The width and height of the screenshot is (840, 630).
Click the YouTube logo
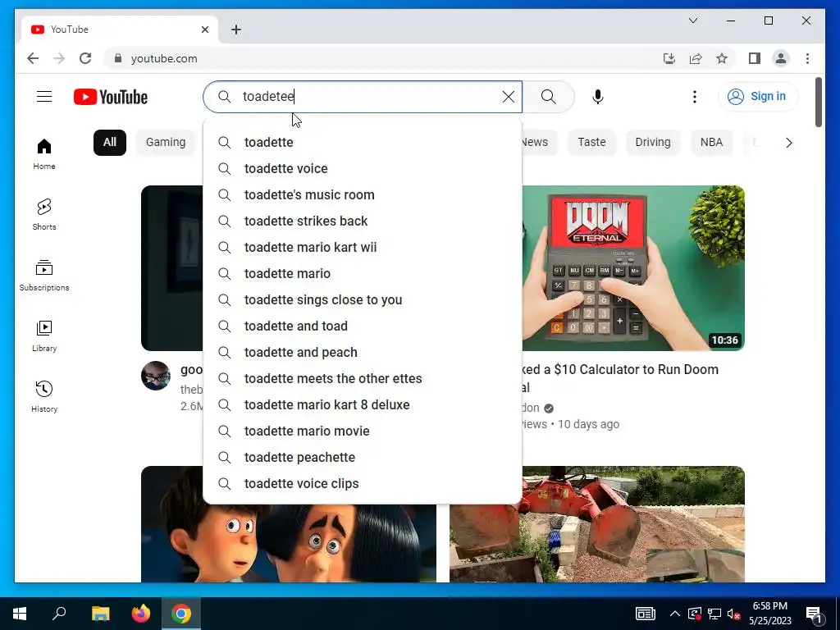tap(111, 97)
